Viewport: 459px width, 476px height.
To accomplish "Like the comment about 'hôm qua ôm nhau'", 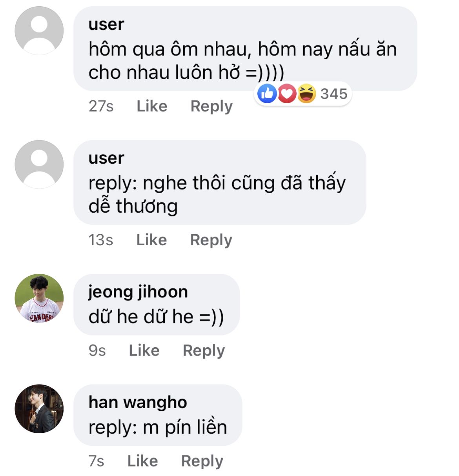I will [152, 106].
